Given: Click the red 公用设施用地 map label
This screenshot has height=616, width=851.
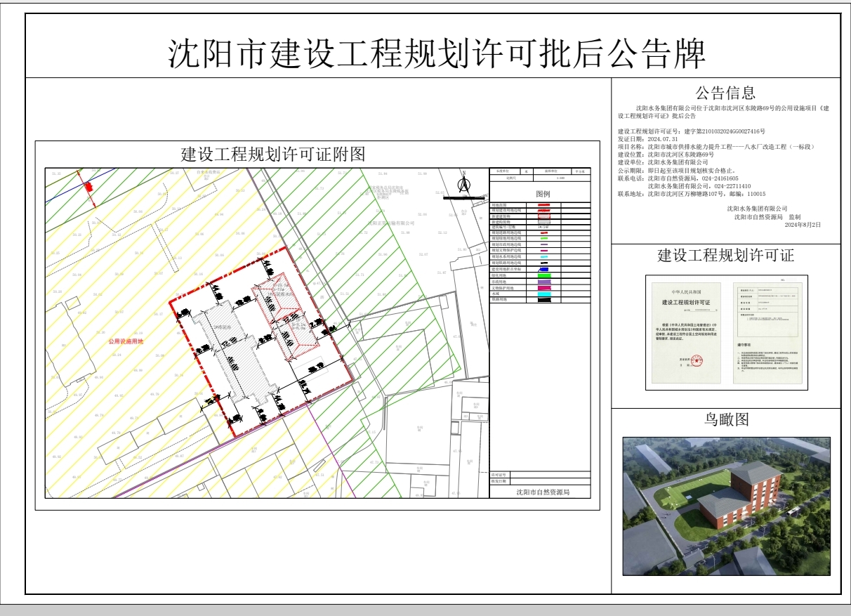Looking at the screenshot, I should (125, 341).
